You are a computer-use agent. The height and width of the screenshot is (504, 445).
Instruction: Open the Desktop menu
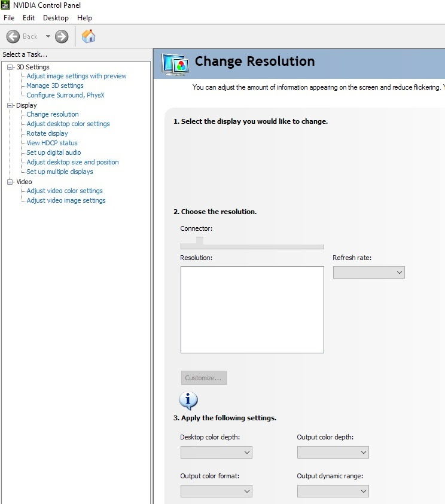[56, 18]
